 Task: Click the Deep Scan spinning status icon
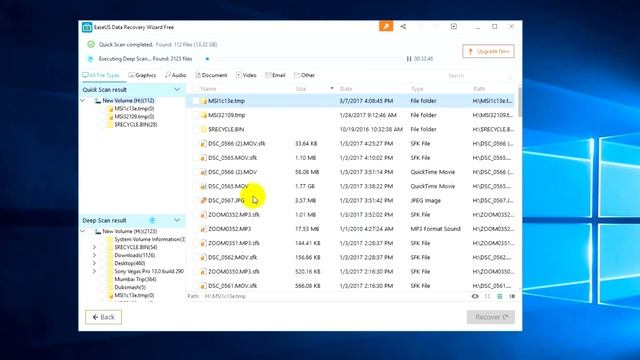click(x=152, y=220)
